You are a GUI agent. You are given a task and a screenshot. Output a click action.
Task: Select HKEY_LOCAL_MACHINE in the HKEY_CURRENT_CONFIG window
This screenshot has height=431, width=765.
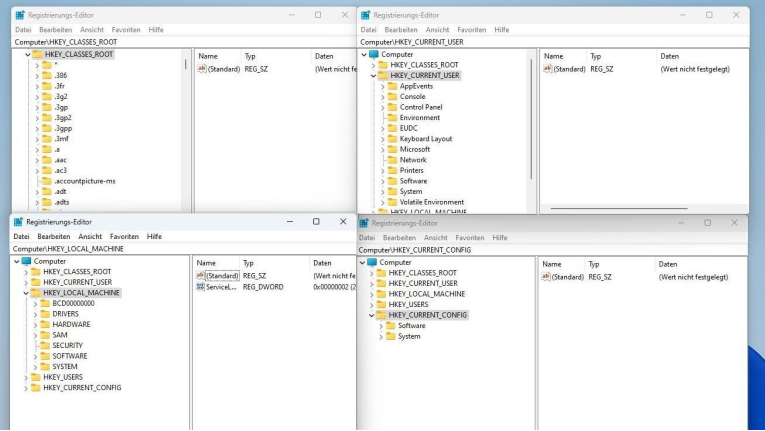pos(426,294)
